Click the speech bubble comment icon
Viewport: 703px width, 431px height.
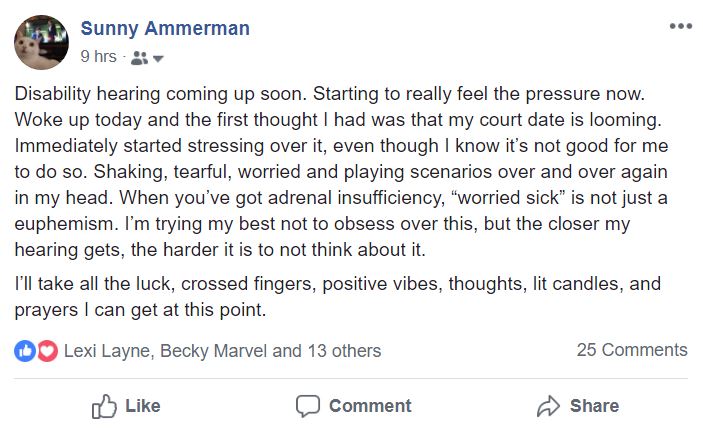tap(308, 405)
